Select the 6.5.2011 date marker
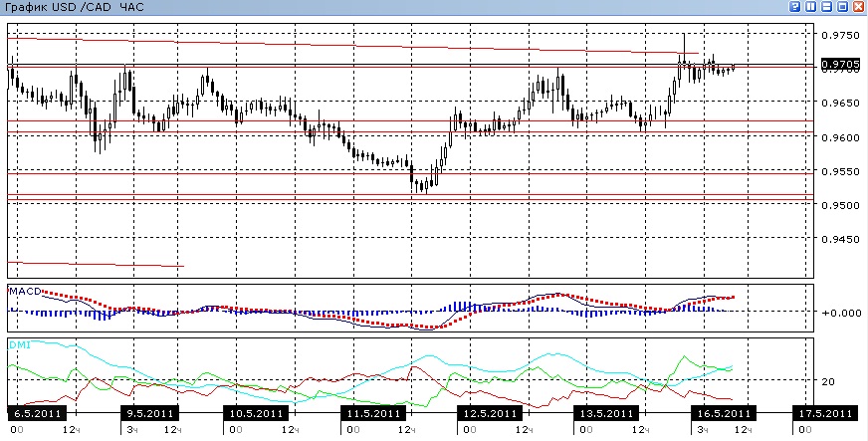 point(37,413)
